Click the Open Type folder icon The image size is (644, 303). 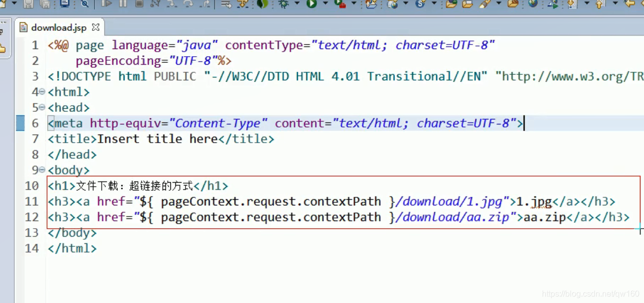[x=451, y=4]
